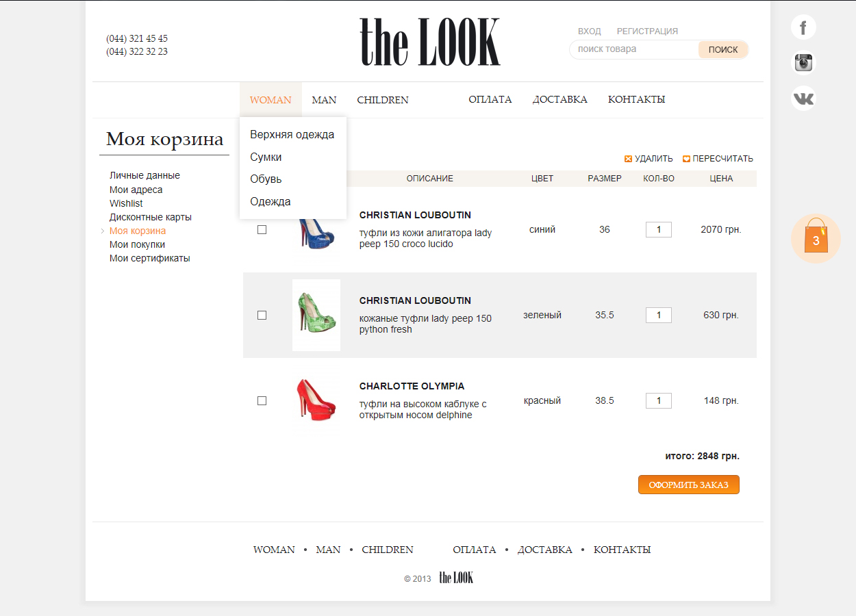The image size is (856, 616).
Task: Click the footer КОНТАКТЫ link
Action: coord(622,550)
